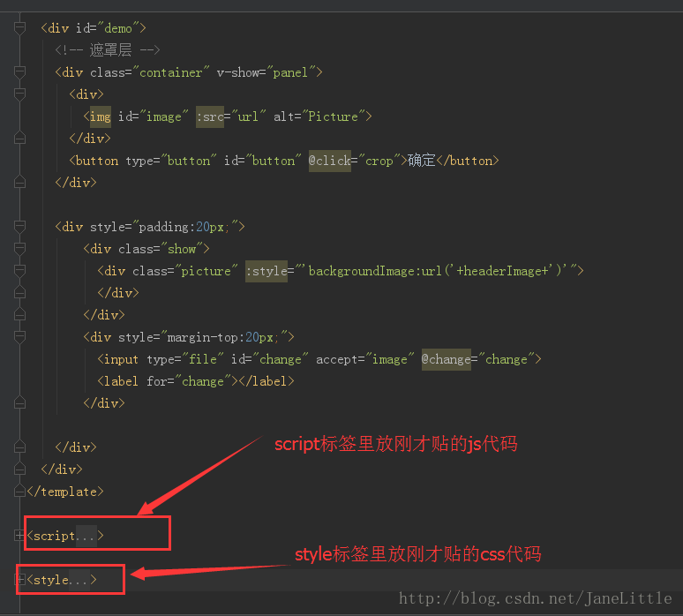Click the highlighted img tag name
Image resolution: width=683 pixels, height=616 pixels.
tap(101, 116)
